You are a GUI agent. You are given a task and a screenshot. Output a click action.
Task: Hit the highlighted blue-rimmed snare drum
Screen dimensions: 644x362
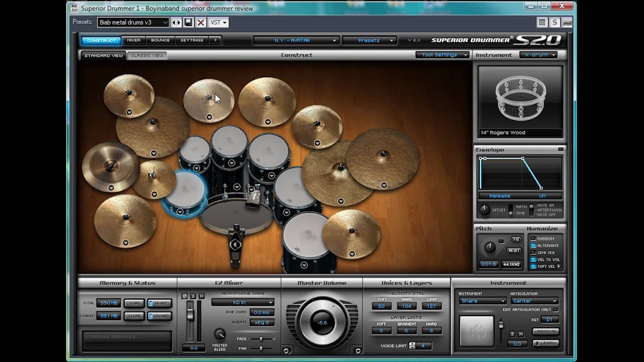(x=185, y=193)
